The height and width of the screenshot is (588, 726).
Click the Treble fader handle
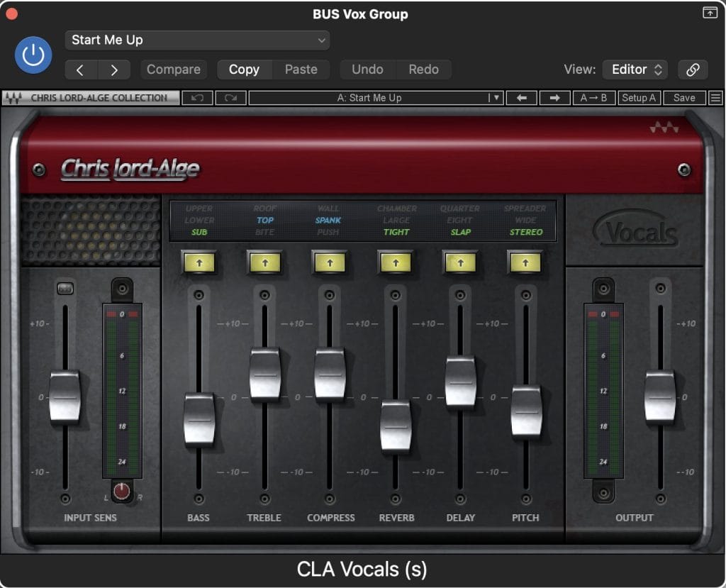[x=265, y=374]
